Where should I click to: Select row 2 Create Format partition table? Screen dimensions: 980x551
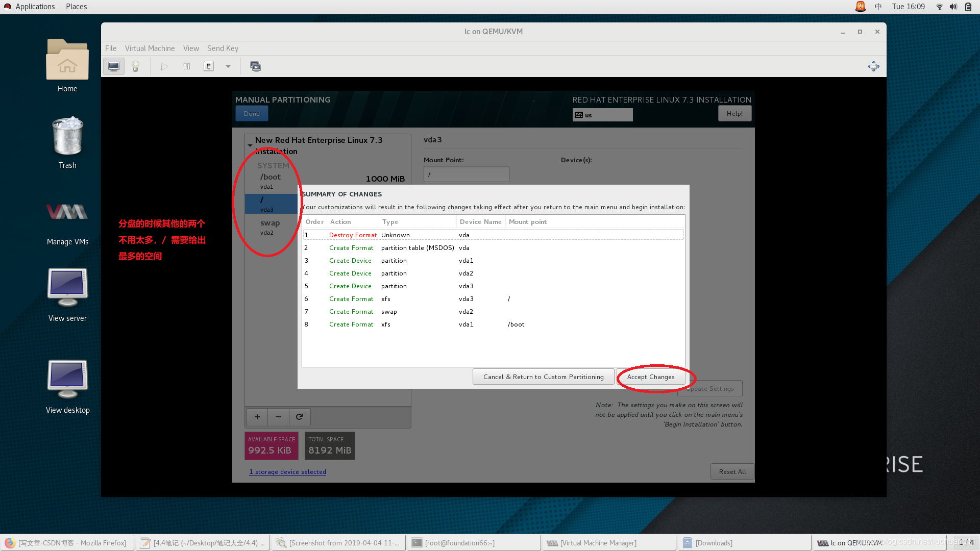coord(493,248)
